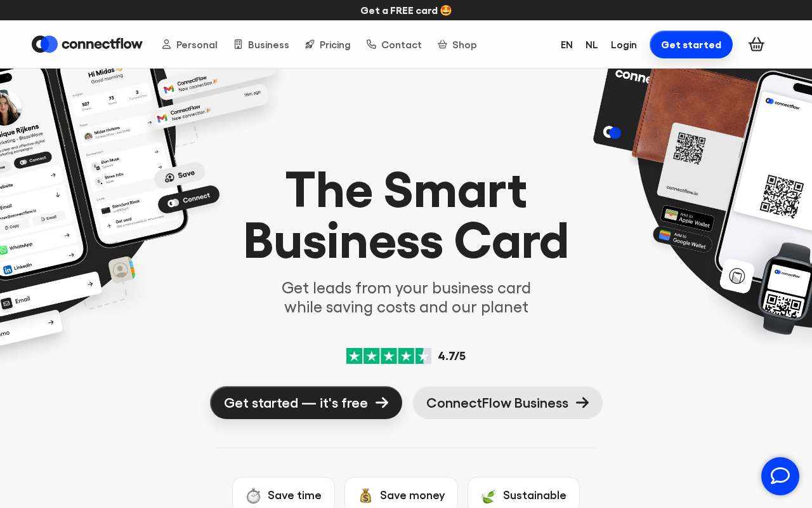The image size is (812, 508).
Task: Click the stopwatch Save time chip
Action: pyautogui.click(x=284, y=495)
